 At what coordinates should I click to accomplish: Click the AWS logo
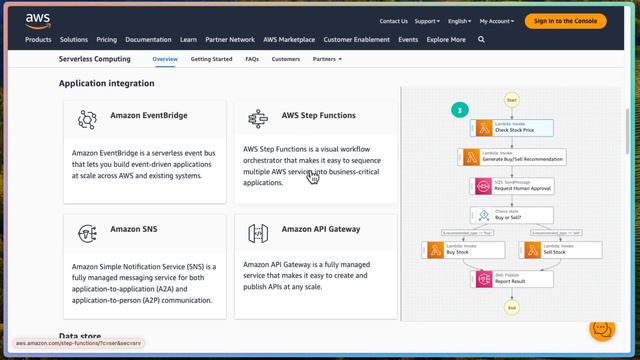38,21
